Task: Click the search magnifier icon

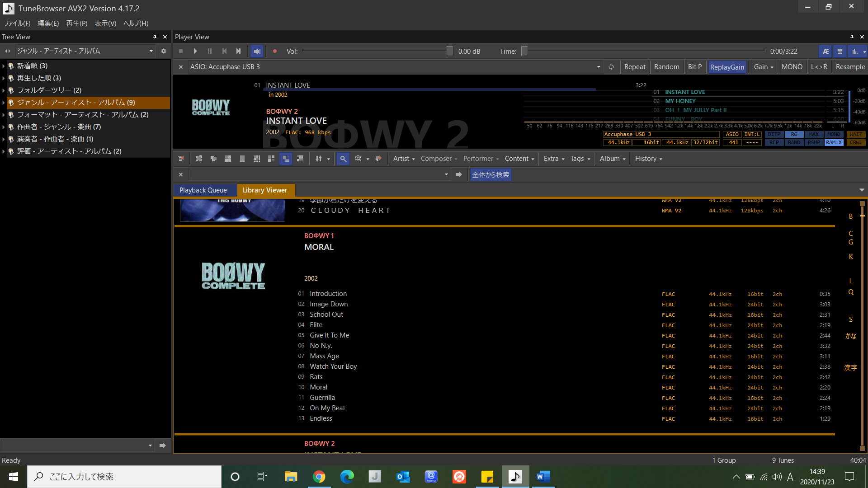Action: 344,159
